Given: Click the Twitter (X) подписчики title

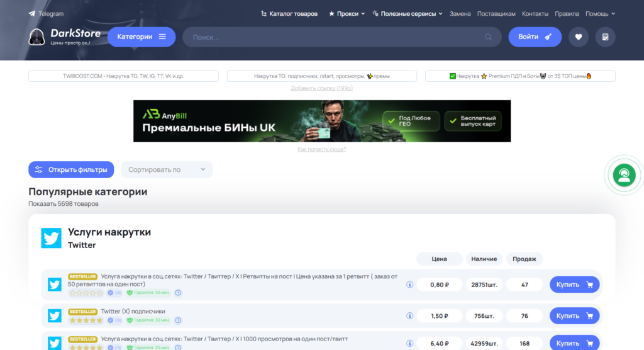Looking at the screenshot, I should point(133,312).
